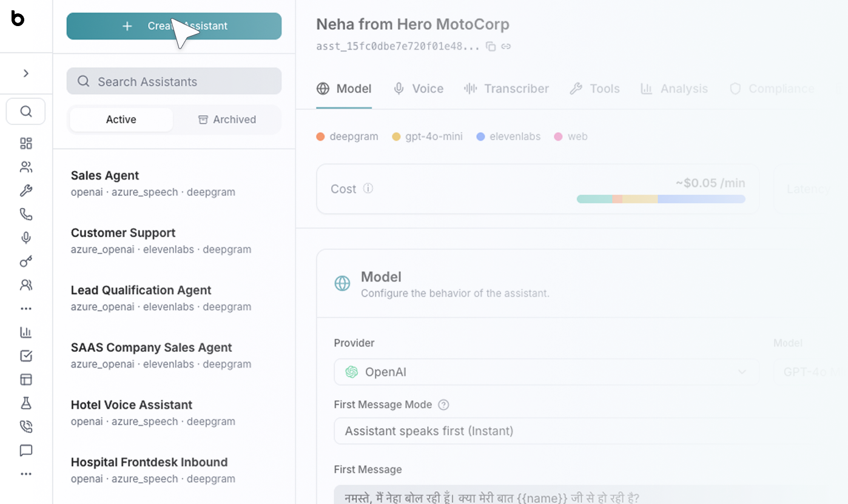Image resolution: width=848 pixels, height=504 pixels.
Task: Click the assistant ID text asst_15fc0dbe7e720f01e48...
Action: point(398,47)
